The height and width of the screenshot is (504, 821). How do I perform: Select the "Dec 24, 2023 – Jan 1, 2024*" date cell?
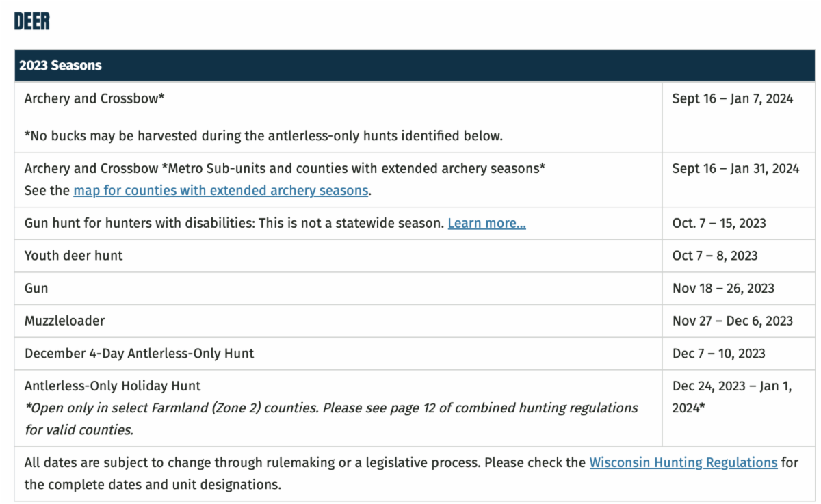coord(731,397)
